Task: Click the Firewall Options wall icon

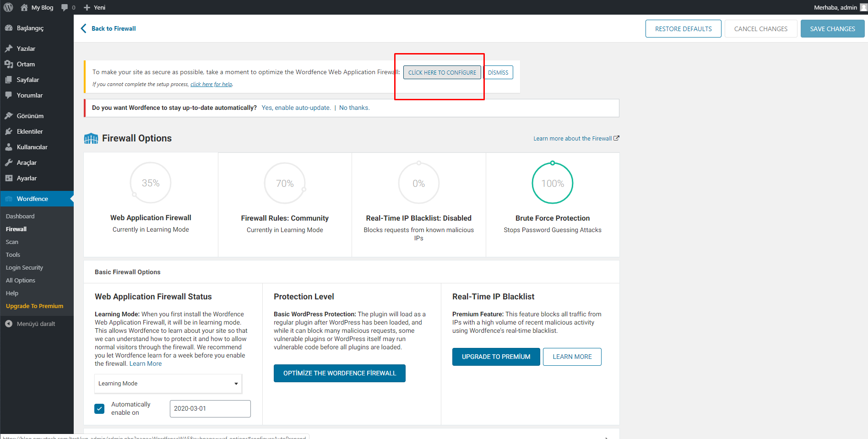Action: pos(91,138)
